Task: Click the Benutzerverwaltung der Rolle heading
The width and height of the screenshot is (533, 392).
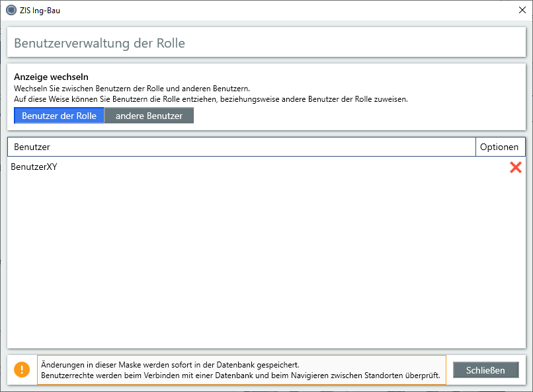Action: click(99, 44)
